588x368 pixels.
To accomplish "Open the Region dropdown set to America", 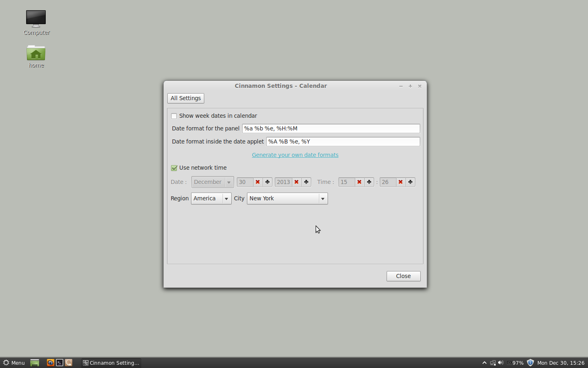I will point(211,198).
